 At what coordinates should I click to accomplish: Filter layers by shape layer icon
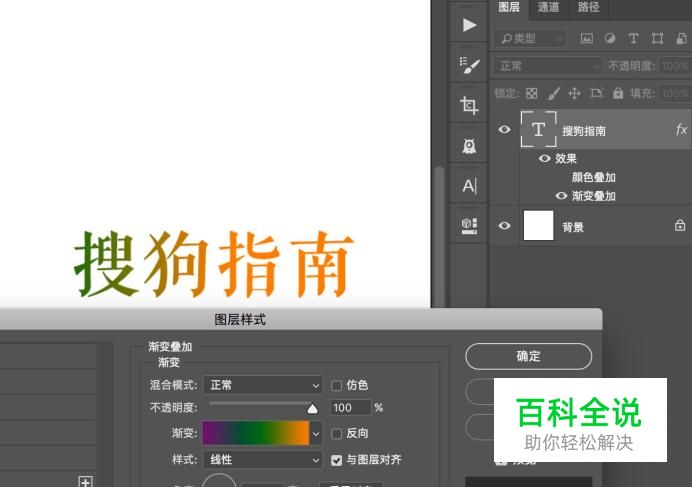[657, 38]
